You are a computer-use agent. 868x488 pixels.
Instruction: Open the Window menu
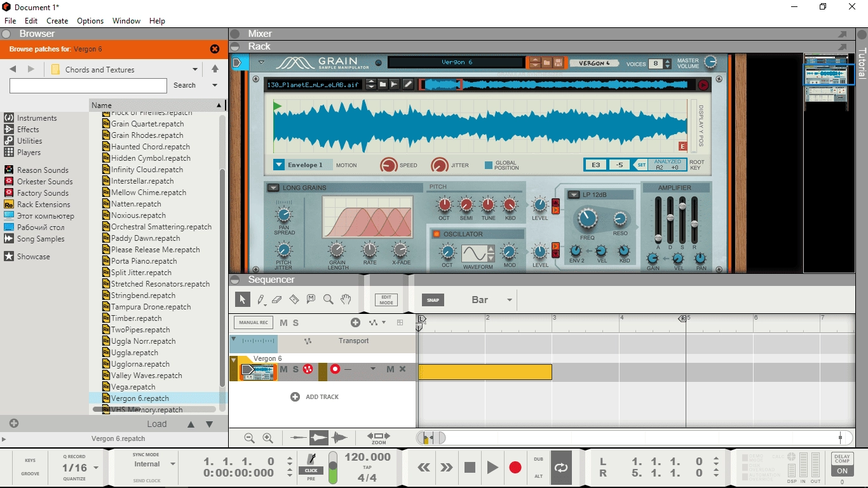point(126,21)
